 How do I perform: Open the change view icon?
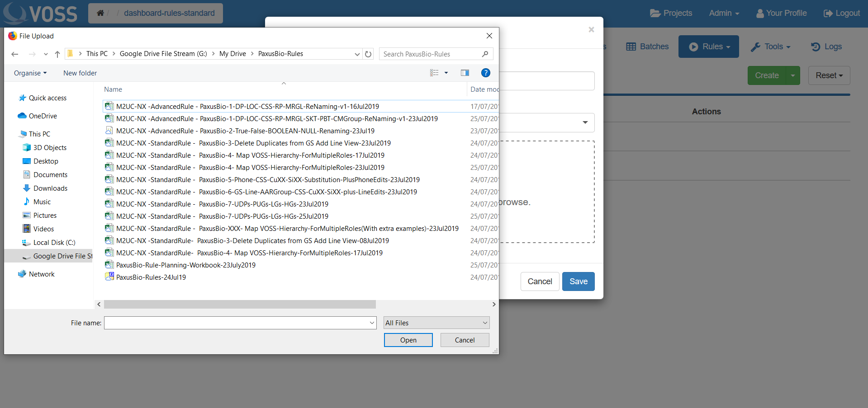point(434,73)
